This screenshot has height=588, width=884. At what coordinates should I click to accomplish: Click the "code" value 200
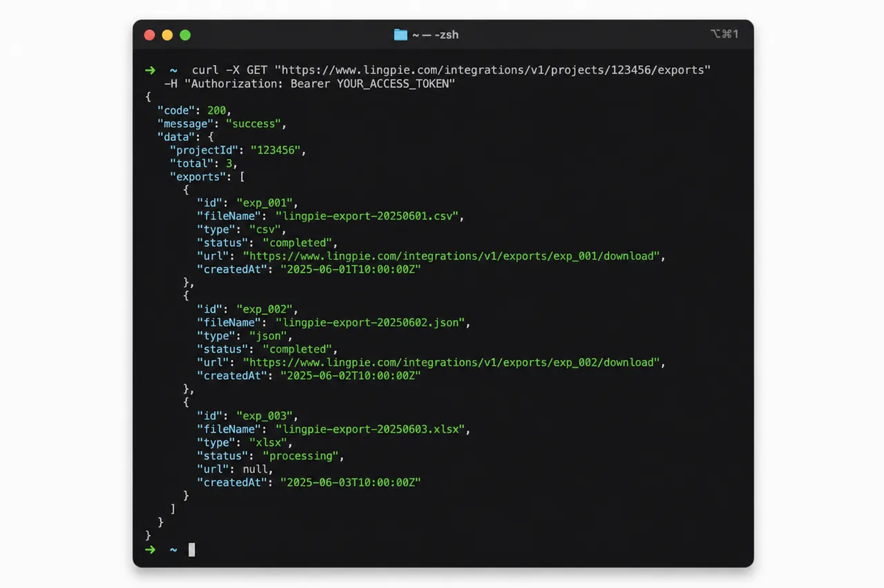click(216, 110)
